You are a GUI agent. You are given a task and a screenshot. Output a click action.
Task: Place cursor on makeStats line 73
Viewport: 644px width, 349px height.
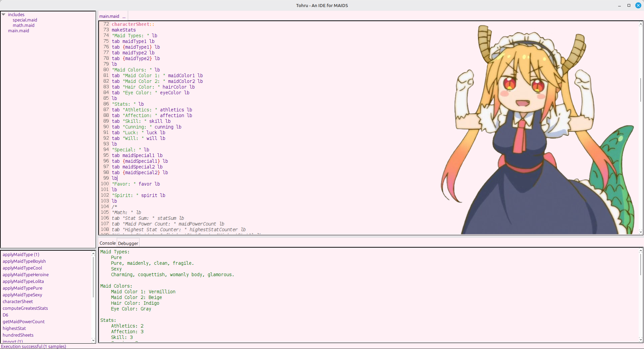124,30
